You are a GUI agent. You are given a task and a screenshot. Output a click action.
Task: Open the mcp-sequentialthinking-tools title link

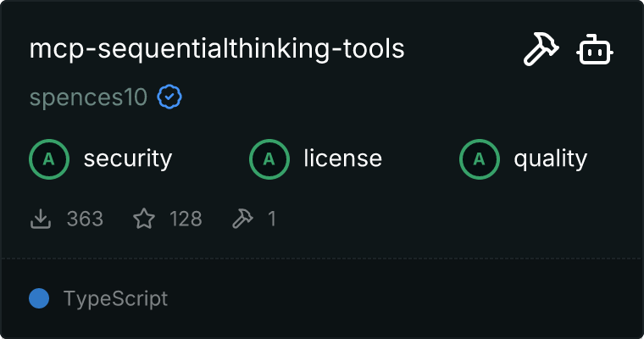217,49
